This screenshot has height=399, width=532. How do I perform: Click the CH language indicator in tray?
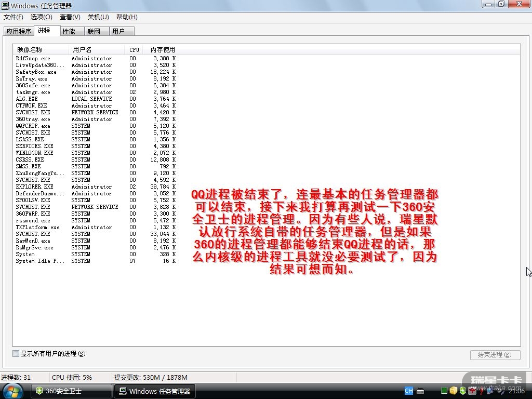409,391
